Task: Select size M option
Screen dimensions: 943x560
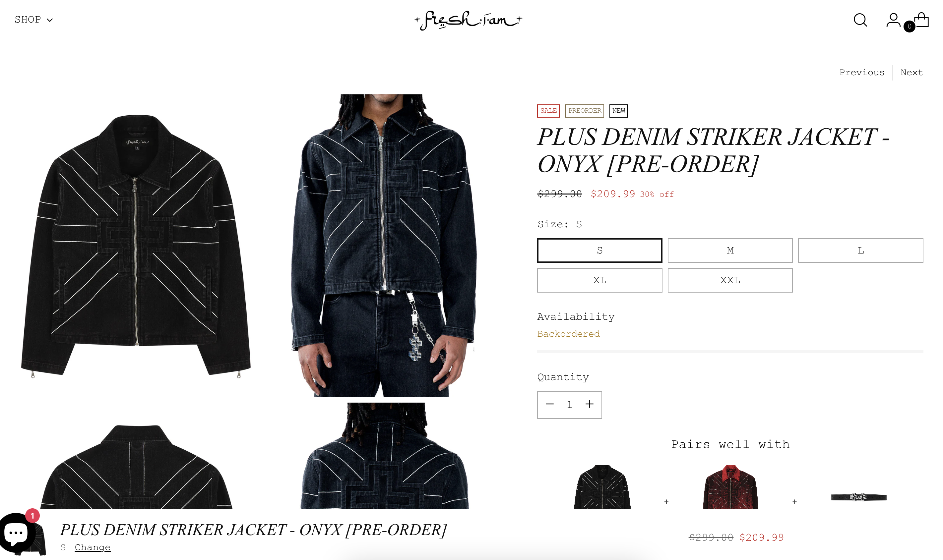Action: (730, 250)
